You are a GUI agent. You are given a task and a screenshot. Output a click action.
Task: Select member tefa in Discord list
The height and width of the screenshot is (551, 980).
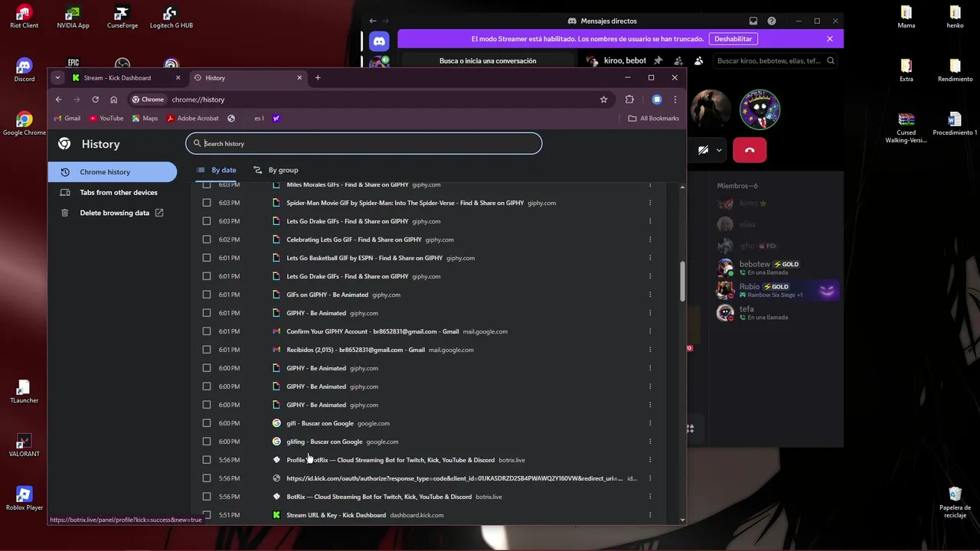(x=777, y=312)
